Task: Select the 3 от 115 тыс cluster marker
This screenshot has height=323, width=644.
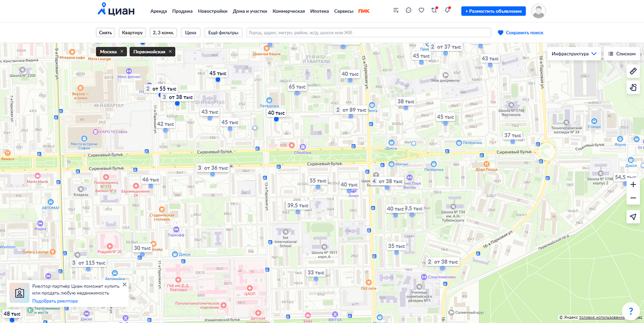Action: click(88, 263)
